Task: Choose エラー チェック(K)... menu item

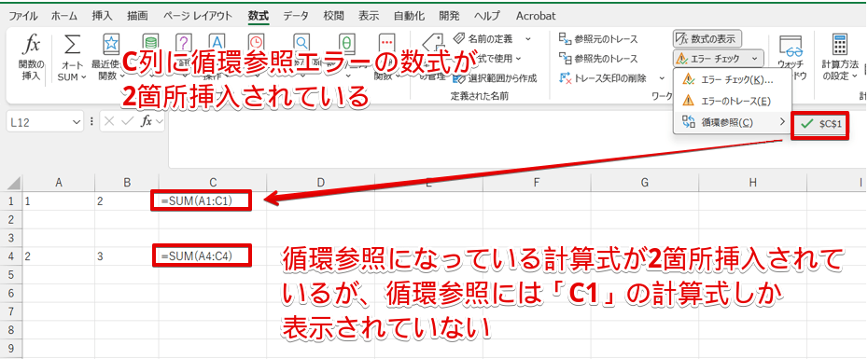Action: click(732, 79)
